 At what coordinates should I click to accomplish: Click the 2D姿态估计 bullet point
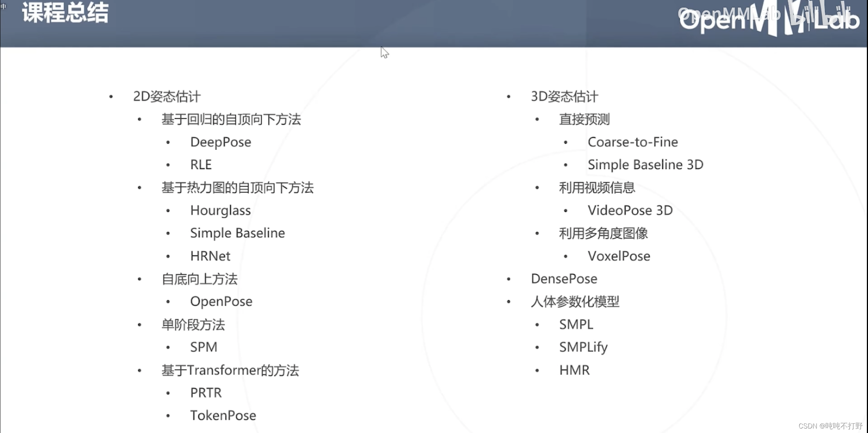(x=166, y=96)
